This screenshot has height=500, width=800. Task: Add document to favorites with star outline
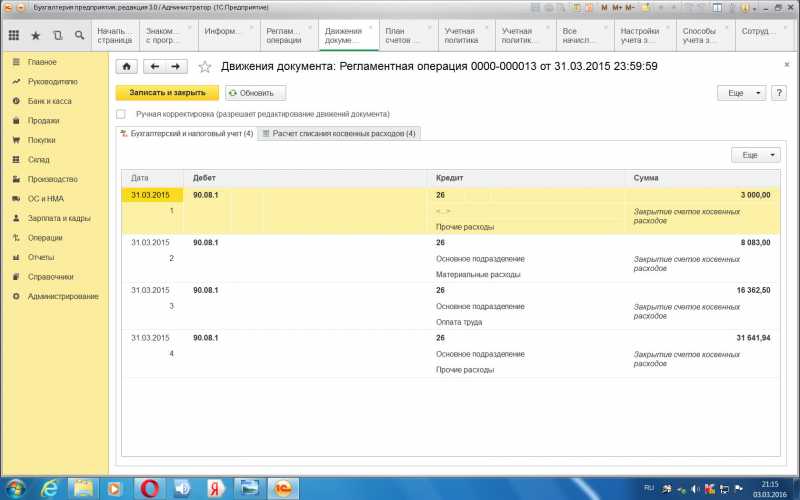(x=205, y=66)
